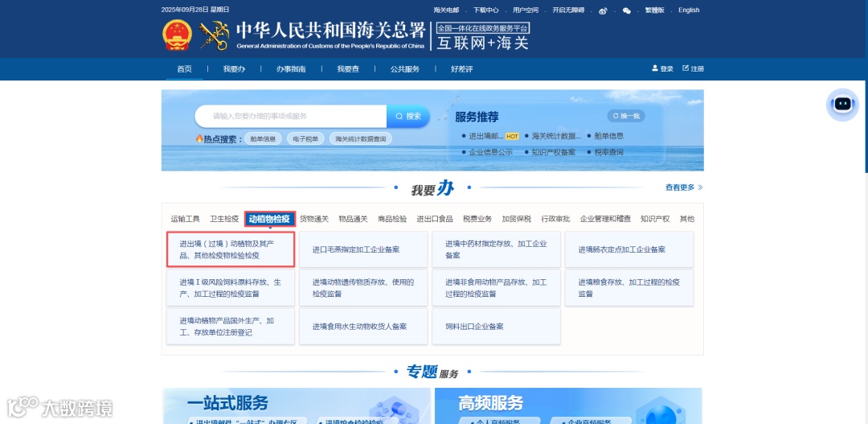Open 好差评 navigation menu
Viewport: 868px width, 424px height.
click(x=461, y=69)
